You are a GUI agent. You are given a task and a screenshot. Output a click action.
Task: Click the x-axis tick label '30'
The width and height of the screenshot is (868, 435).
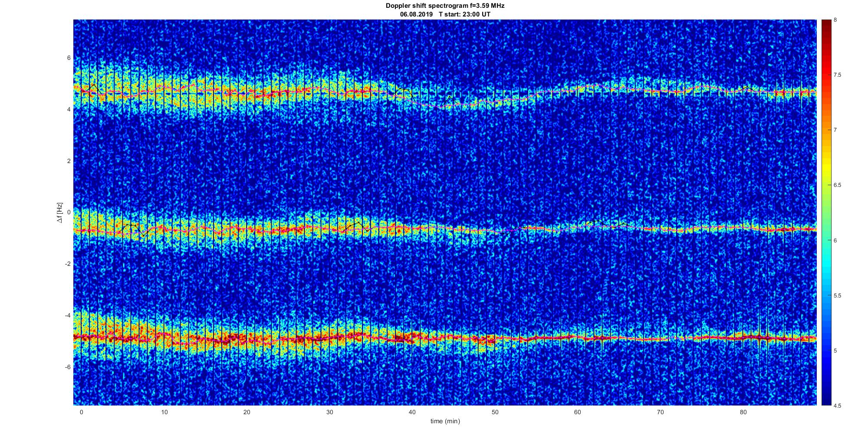(329, 412)
